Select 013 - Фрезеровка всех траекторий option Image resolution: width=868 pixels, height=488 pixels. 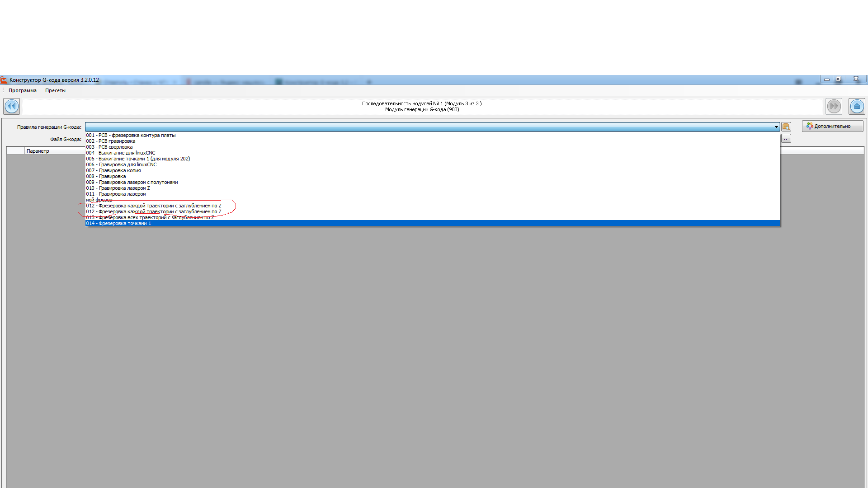pos(150,217)
